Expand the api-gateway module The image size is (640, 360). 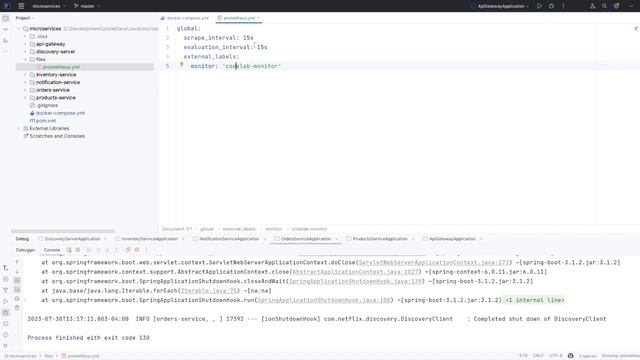tap(25, 44)
